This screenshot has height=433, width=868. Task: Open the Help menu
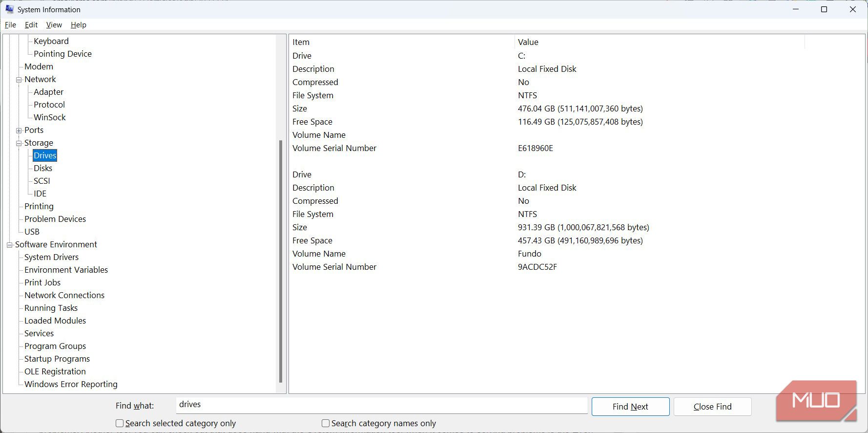point(78,25)
